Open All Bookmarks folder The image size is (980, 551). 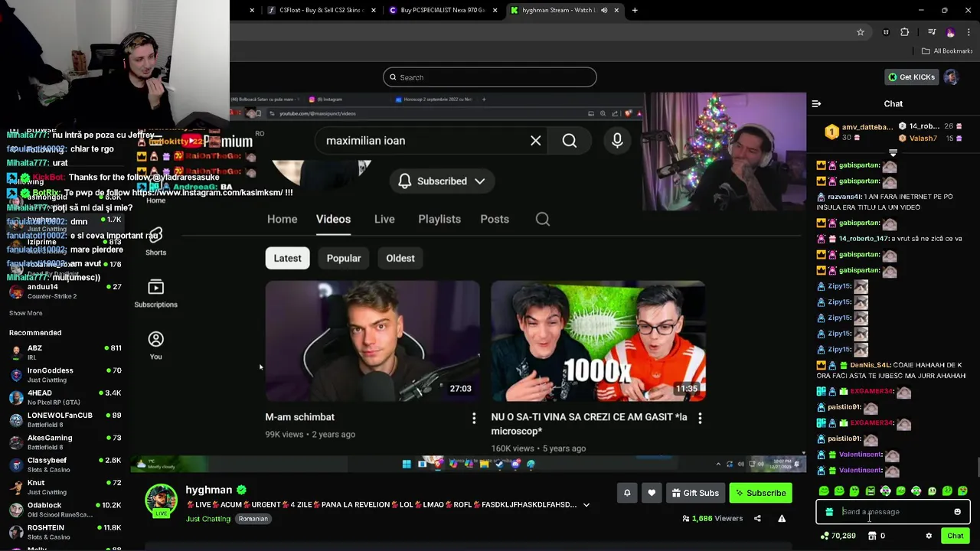[947, 51]
